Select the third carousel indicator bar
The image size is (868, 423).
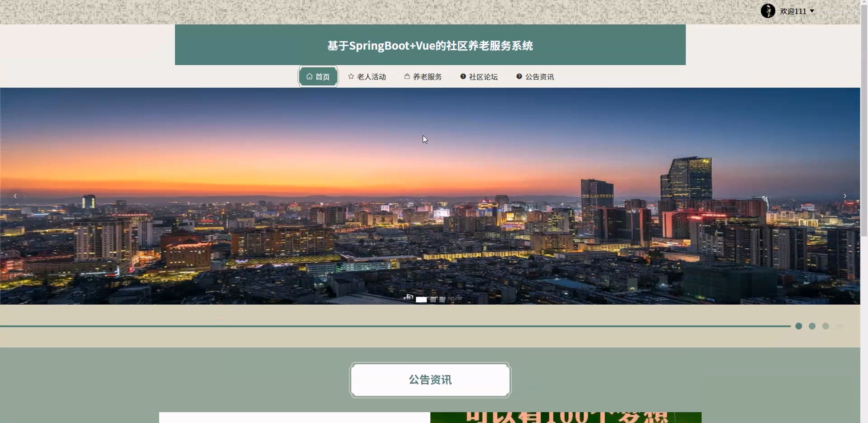tap(442, 300)
